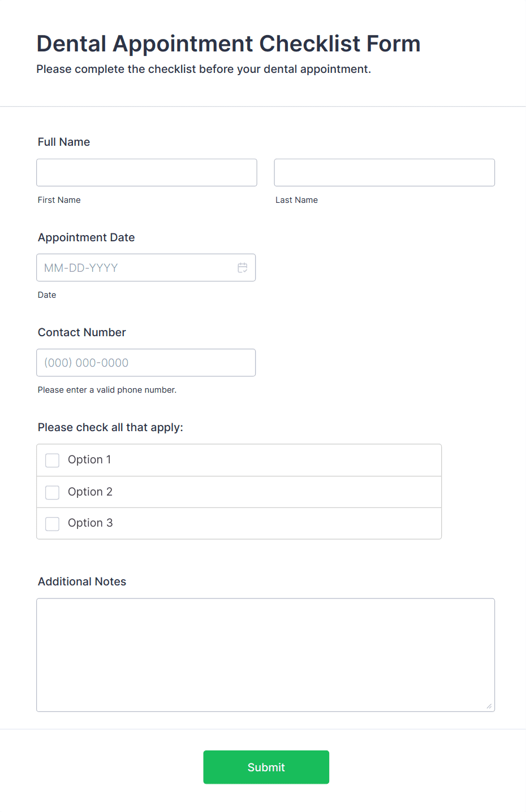Select the Last Name input field
The height and width of the screenshot is (812, 526).
[384, 172]
